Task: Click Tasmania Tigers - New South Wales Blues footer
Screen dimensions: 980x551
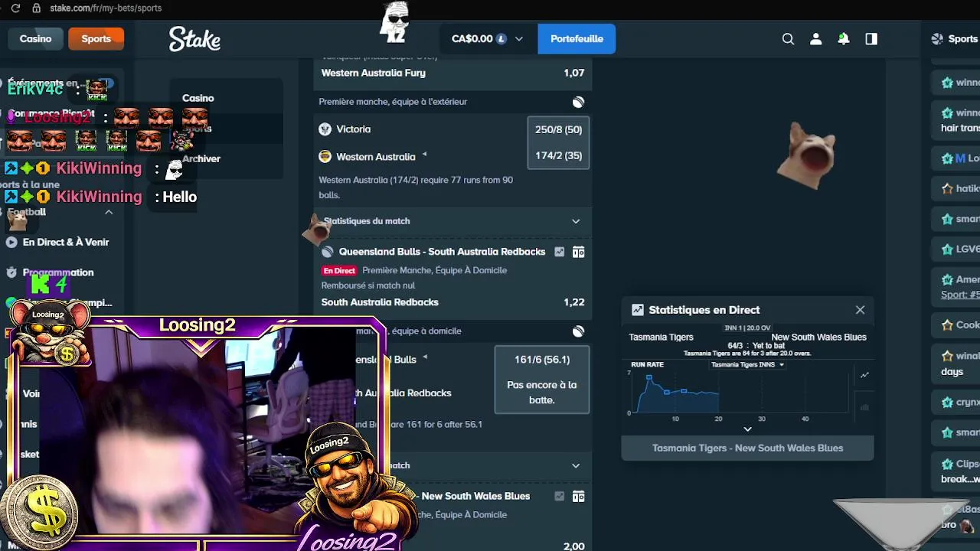Action: pyautogui.click(x=747, y=448)
